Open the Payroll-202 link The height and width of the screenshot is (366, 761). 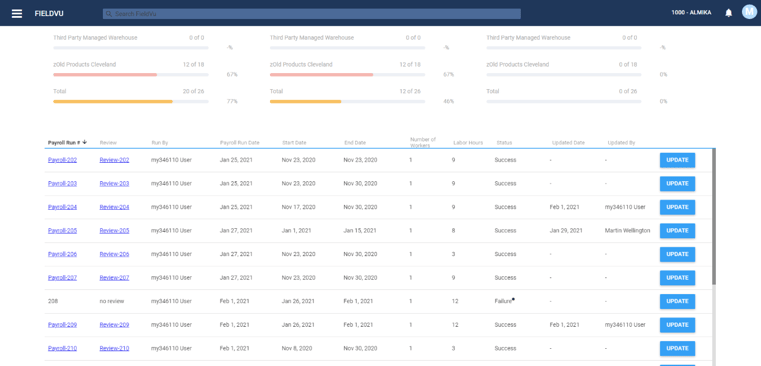pyautogui.click(x=62, y=160)
